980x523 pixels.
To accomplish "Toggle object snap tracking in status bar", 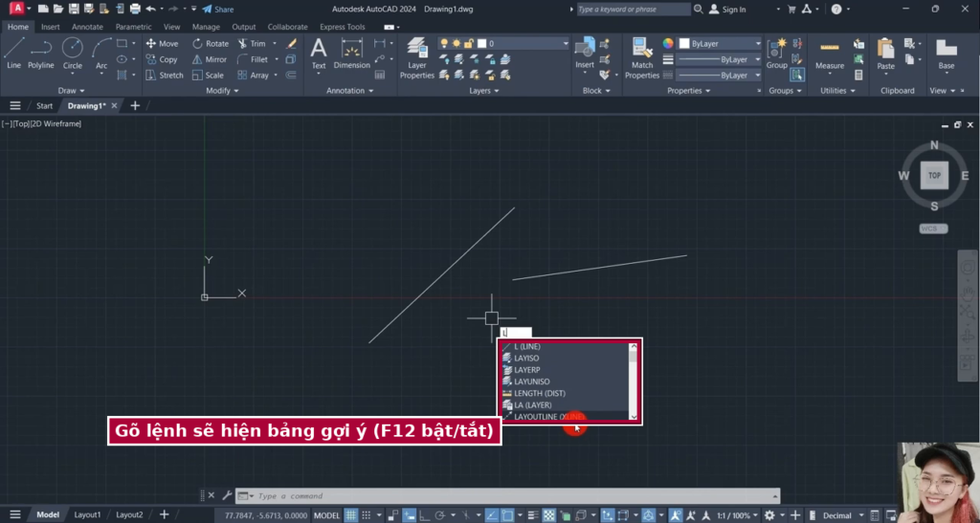I will (x=492, y=515).
